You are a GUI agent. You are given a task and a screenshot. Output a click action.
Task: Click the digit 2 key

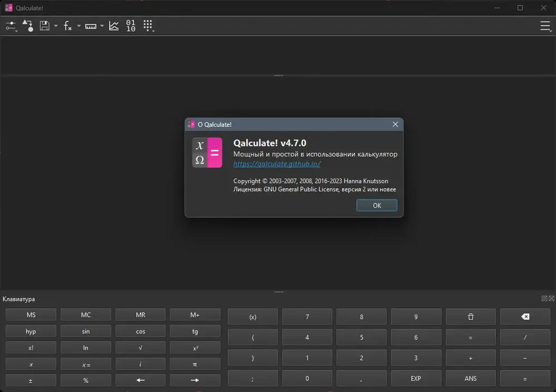pos(361,358)
